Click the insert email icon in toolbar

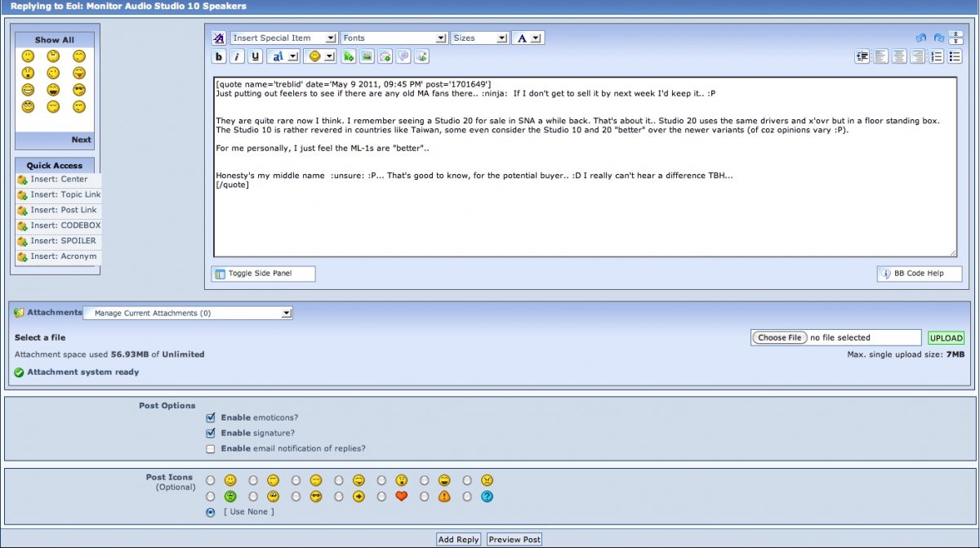pos(385,56)
